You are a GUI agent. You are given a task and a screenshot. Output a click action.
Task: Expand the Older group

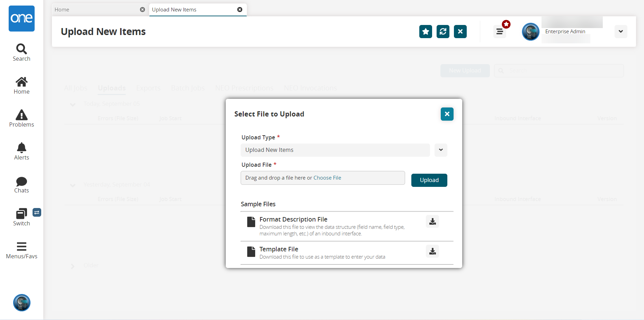coord(73,266)
